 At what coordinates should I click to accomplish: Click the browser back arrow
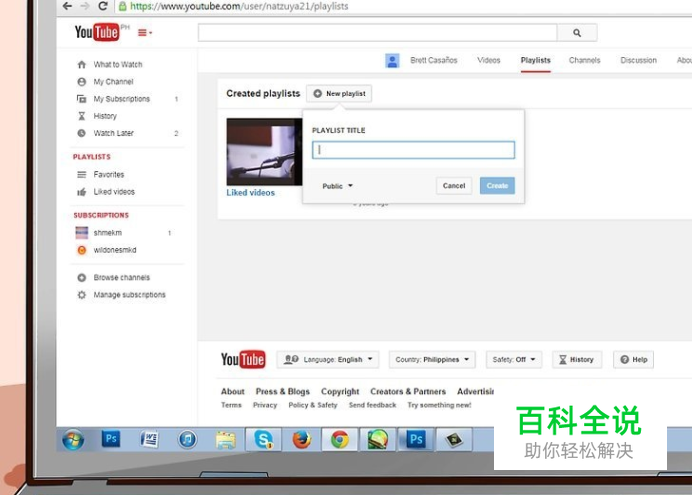[x=67, y=6]
